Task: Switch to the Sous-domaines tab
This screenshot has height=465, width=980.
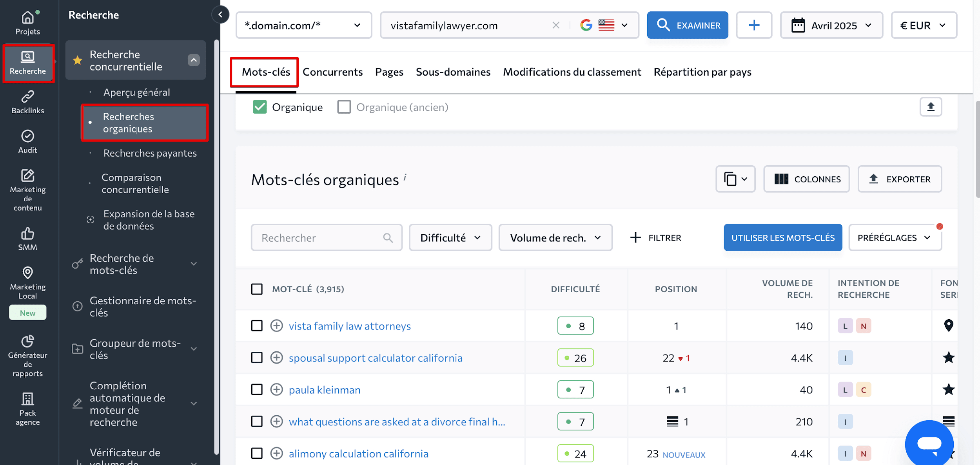Action: click(x=453, y=72)
